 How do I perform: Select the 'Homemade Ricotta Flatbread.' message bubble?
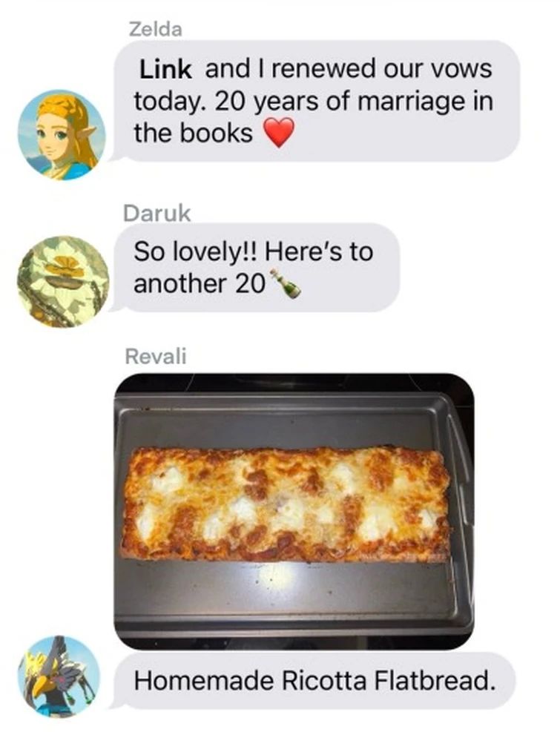pyautogui.click(x=314, y=681)
